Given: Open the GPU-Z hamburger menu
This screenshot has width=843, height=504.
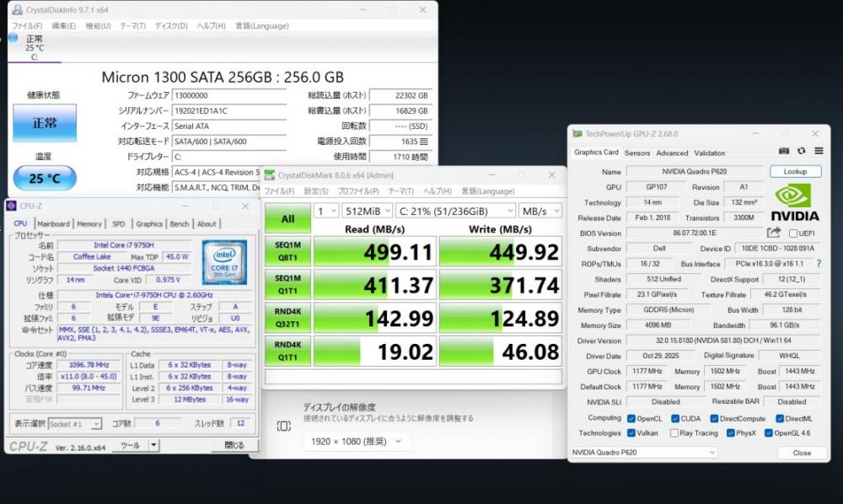Looking at the screenshot, I should (819, 153).
